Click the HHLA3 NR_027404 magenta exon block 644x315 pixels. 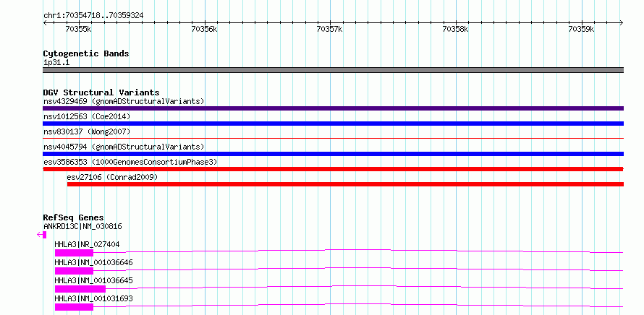click(74, 253)
